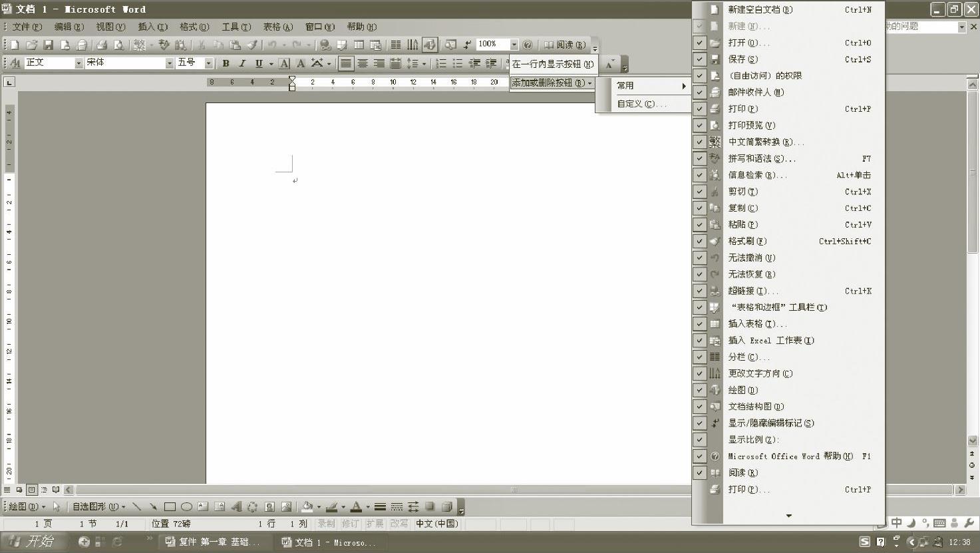Screen dimensions: 980x553
Task: Click the Show/Hide editing marks icon
Action: (468, 45)
